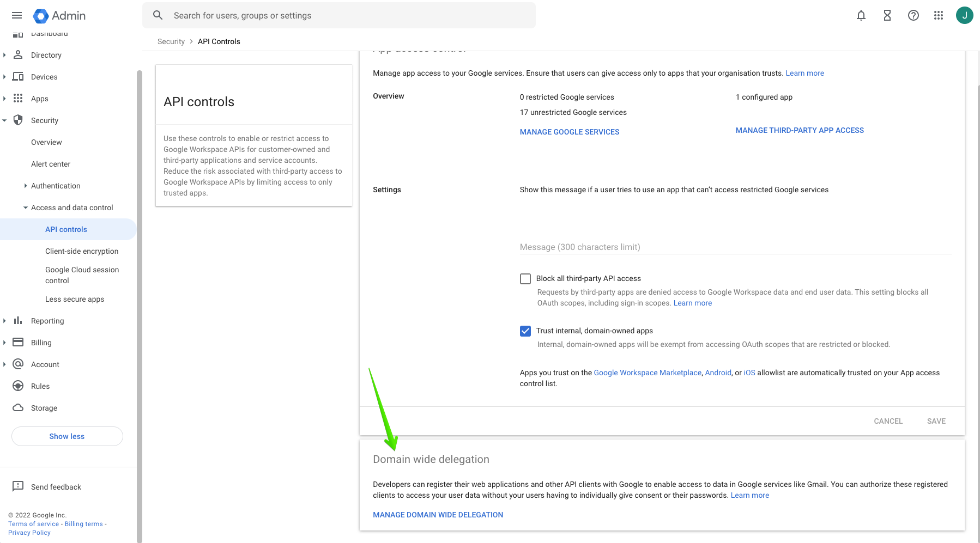Enable Block all third-party API access
Viewport: 980px width, 543px height.
(525, 279)
